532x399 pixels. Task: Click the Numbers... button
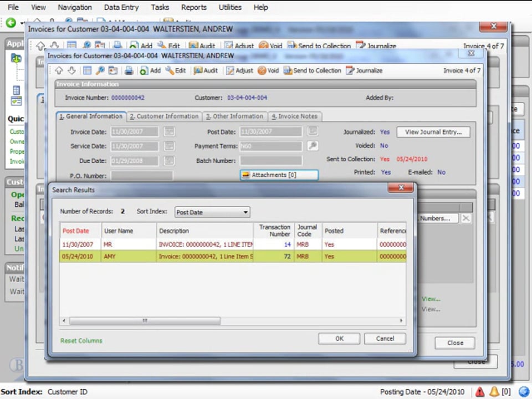click(438, 218)
